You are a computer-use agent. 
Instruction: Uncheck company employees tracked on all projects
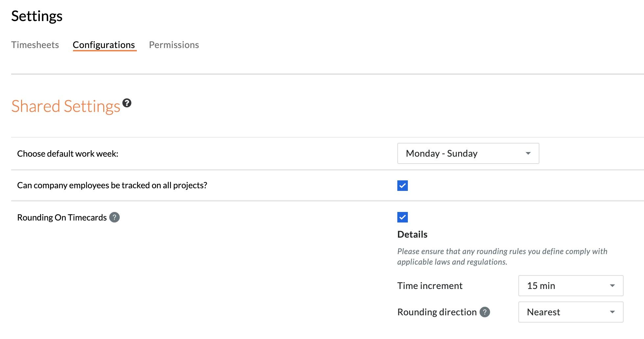tap(403, 186)
